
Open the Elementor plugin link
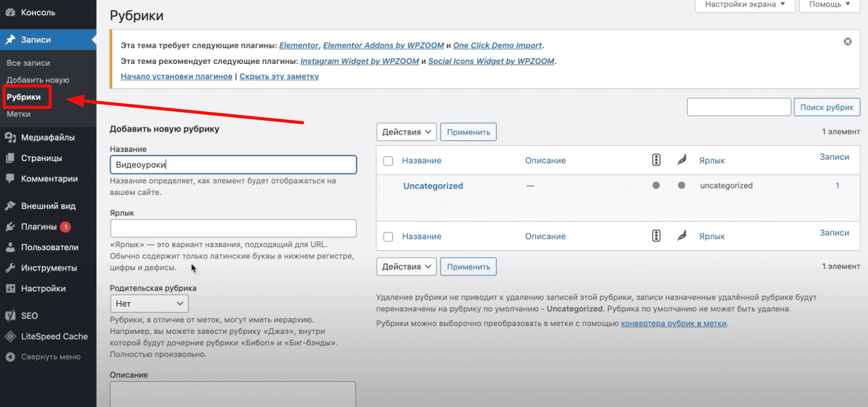[x=299, y=46]
